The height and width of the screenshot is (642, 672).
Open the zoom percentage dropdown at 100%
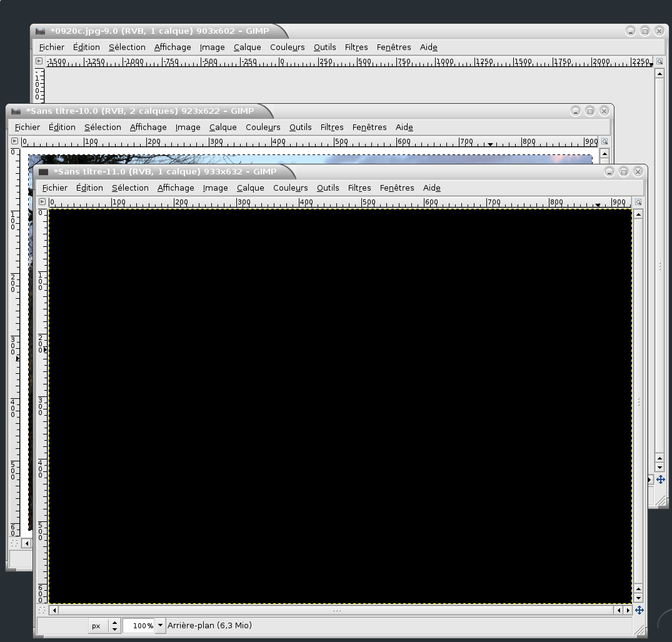point(160,625)
